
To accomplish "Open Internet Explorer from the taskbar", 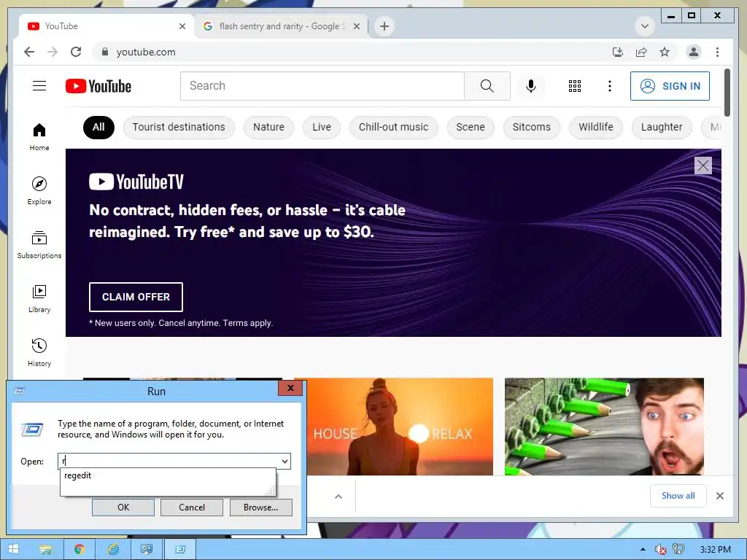I will click(113, 549).
